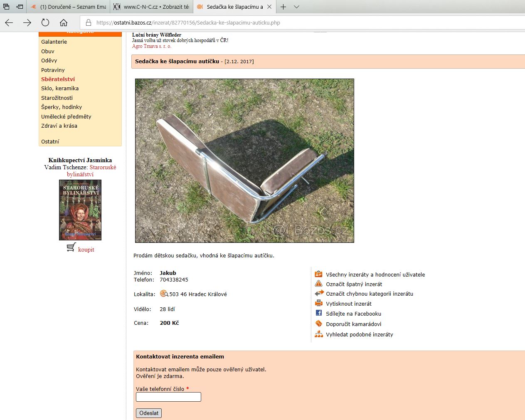Open the Sběratelství category link
Viewport: 525px width, 420px height.
[x=58, y=79]
